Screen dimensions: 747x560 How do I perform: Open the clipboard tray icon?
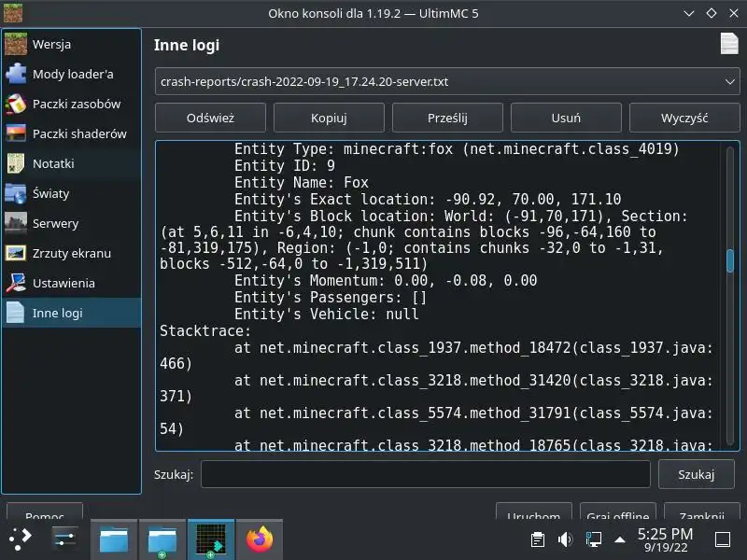[x=538, y=539]
